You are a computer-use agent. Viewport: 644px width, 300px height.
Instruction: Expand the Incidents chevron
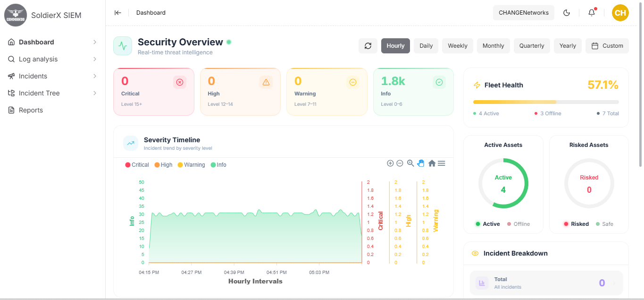[x=95, y=76]
